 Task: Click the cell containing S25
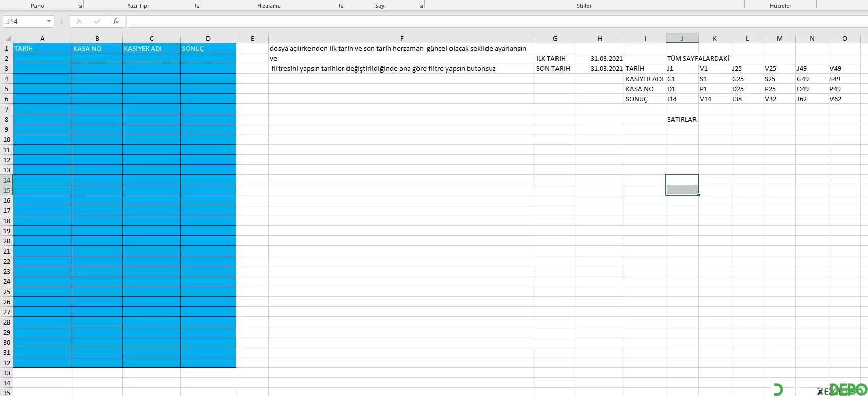pos(779,79)
